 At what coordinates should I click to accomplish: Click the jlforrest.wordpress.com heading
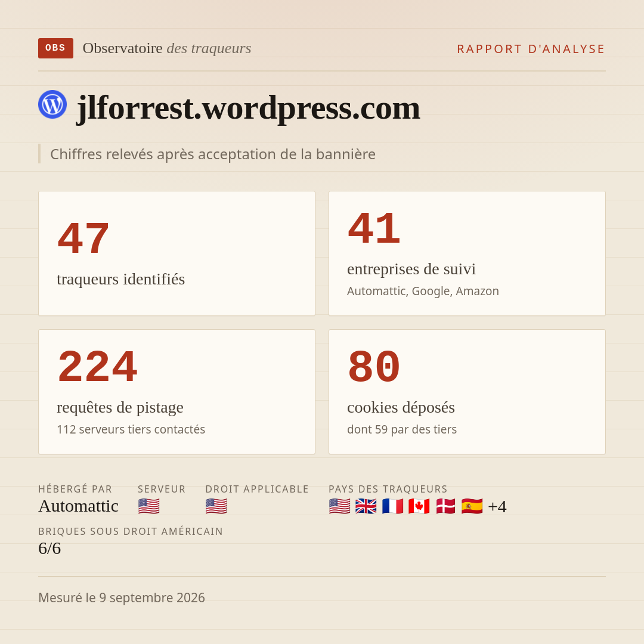pos(249,107)
